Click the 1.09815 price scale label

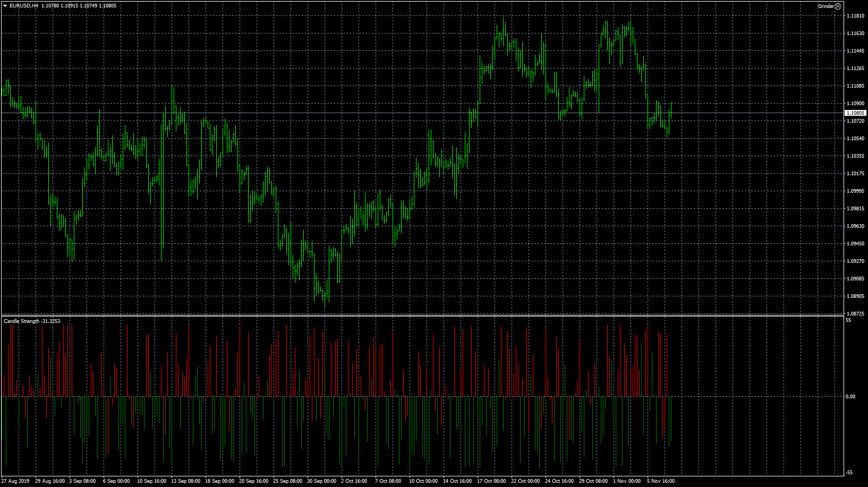pyautogui.click(x=855, y=209)
